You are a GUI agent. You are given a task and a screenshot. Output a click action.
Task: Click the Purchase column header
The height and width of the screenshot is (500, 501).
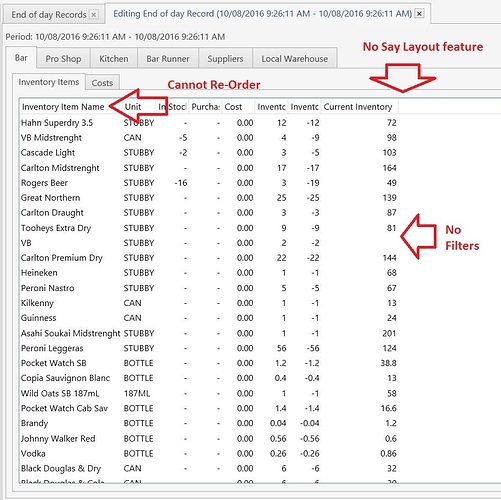pos(205,107)
